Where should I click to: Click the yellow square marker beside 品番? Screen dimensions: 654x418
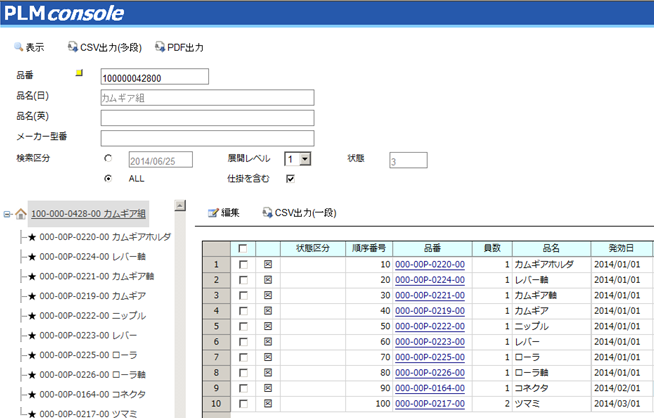coord(80,73)
